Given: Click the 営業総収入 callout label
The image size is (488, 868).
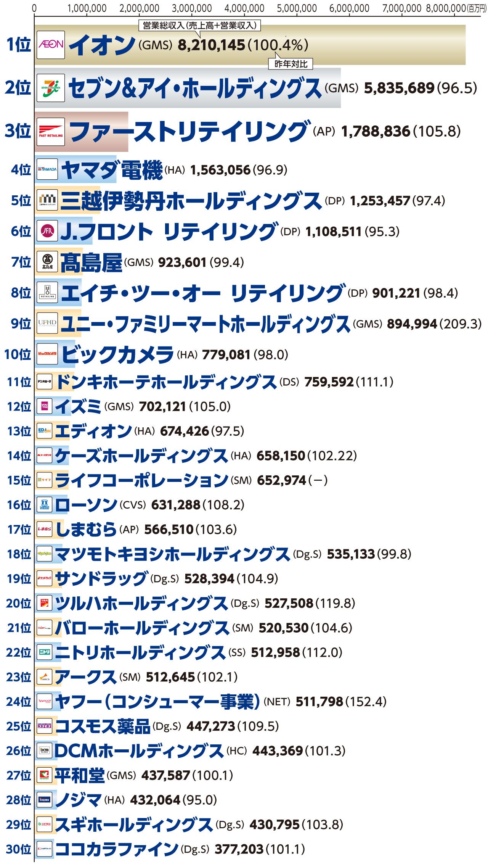Looking at the screenshot, I should (199, 26).
